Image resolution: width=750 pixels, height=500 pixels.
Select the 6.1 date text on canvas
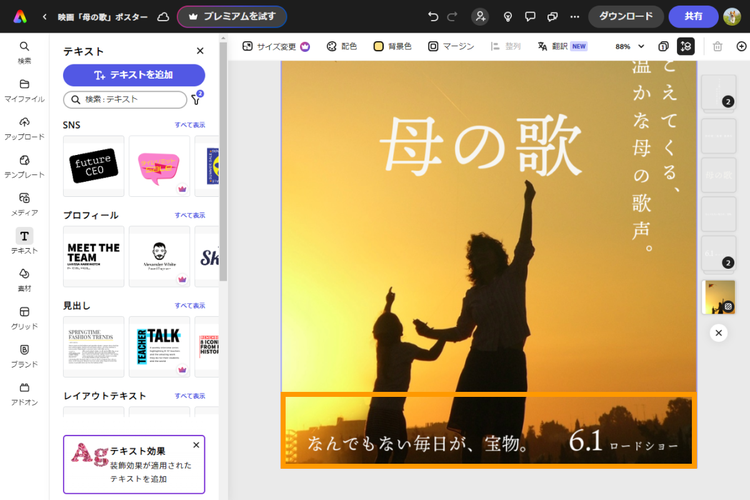585,440
